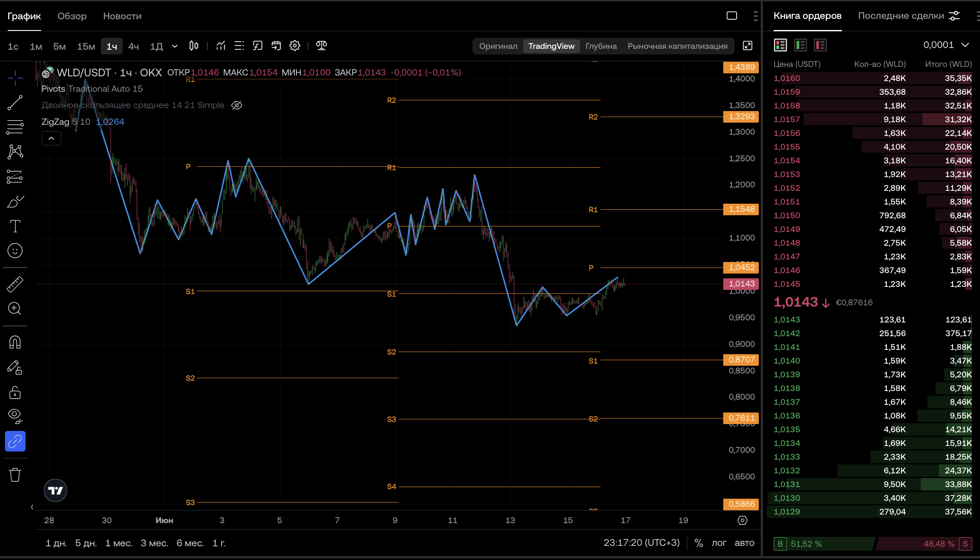980x560 pixels.
Task: Toggle logarithmic scale with the лог button
Action: point(719,543)
